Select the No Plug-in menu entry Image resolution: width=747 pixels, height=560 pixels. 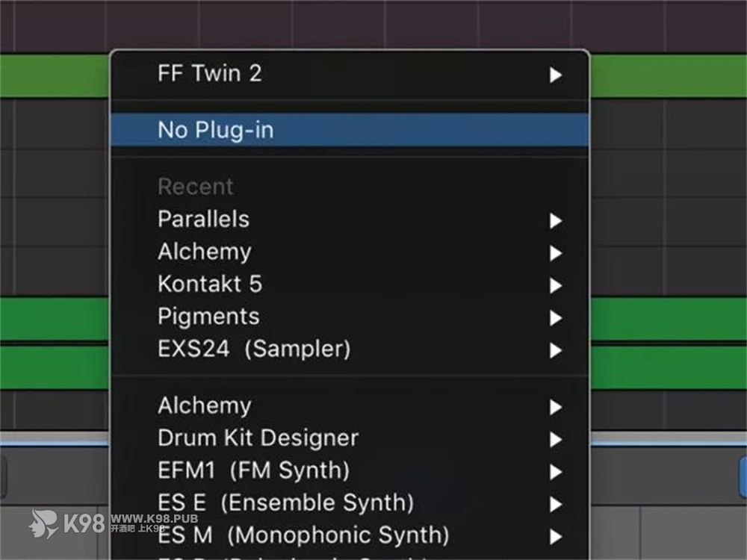tap(350, 130)
